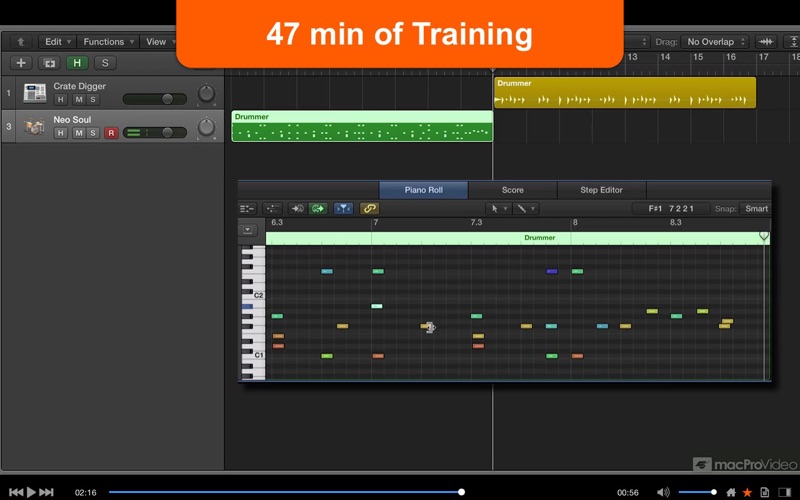
Task: Click the Crate Digger instrument icon
Action: [x=35, y=93]
